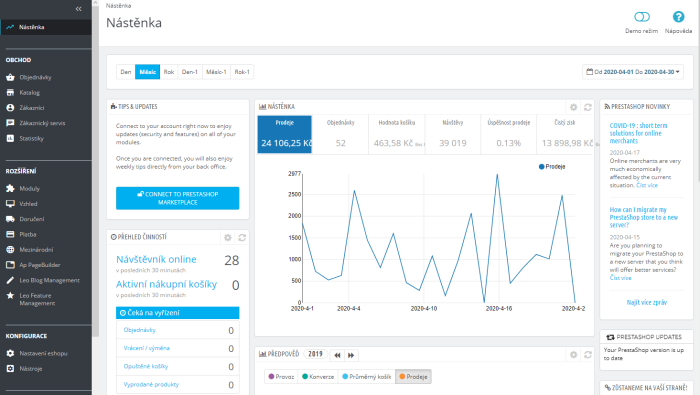Open Vyprodané produkty link
This screenshot has width=700, height=395.
pos(151,384)
